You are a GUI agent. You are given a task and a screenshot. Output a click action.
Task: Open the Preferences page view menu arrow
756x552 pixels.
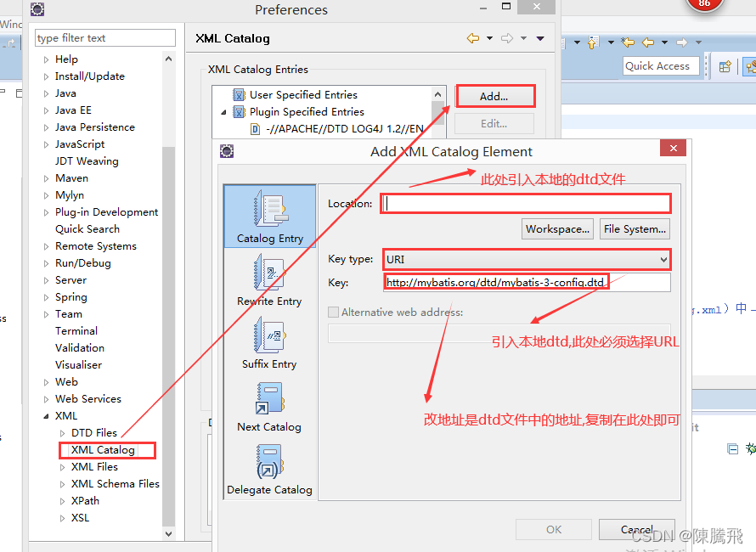pyautogui.click(x=540, y=38)
